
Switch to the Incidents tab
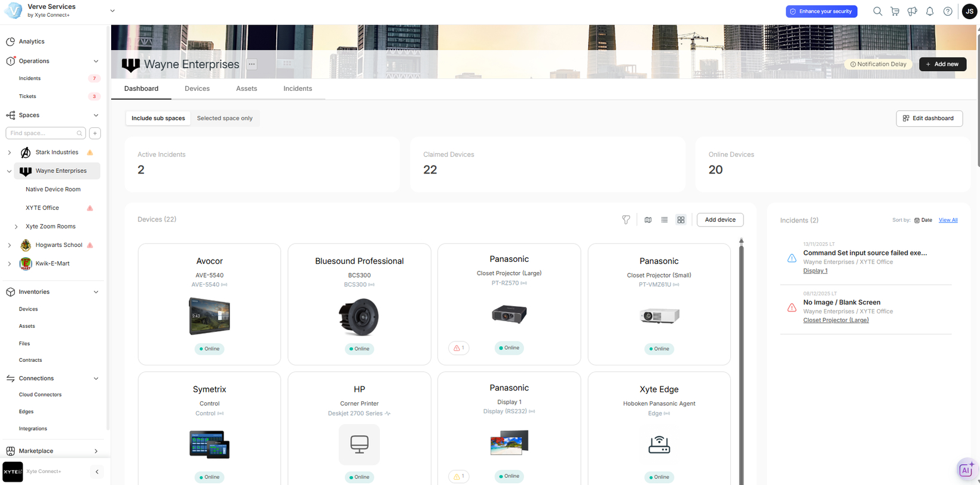pyautogui.click(x=298, y=89)
